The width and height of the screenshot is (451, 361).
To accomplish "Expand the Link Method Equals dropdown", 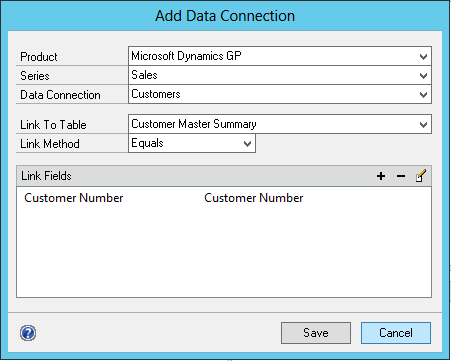I will coord(192,143).
